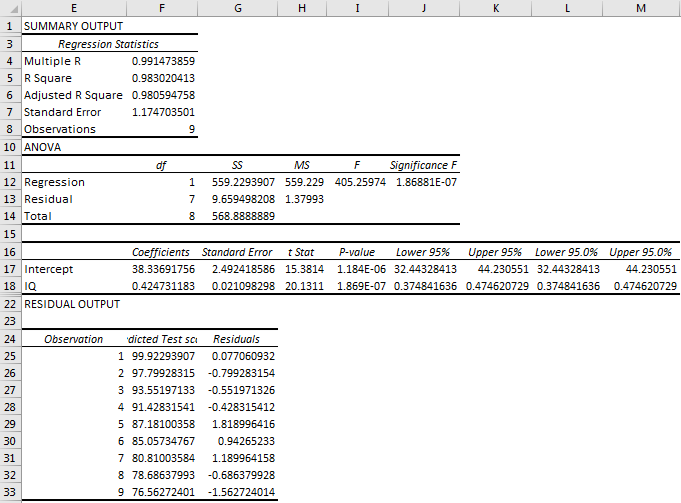The height and width of the screenshot is (503, 681).
Task: Select Regression SS value 559.2293907
Action: 243,182
